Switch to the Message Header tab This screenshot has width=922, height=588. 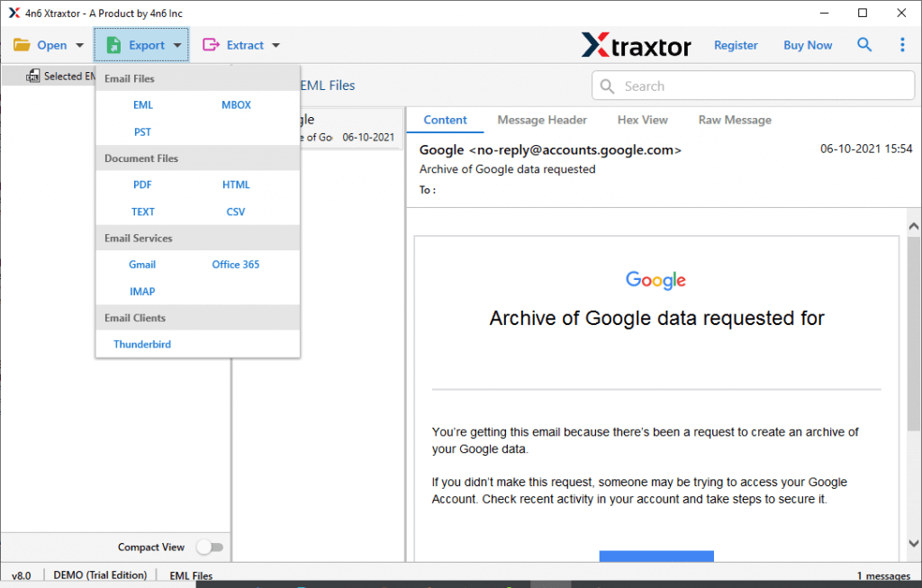(542, 120)
